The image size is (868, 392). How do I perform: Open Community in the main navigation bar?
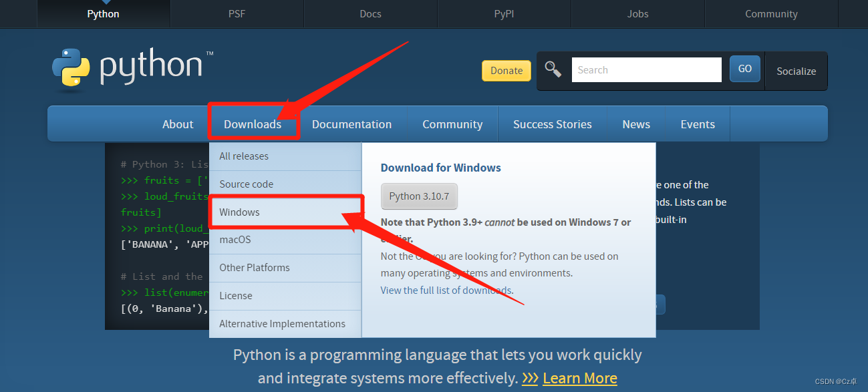pyautogui.click(x=452, y=124)
